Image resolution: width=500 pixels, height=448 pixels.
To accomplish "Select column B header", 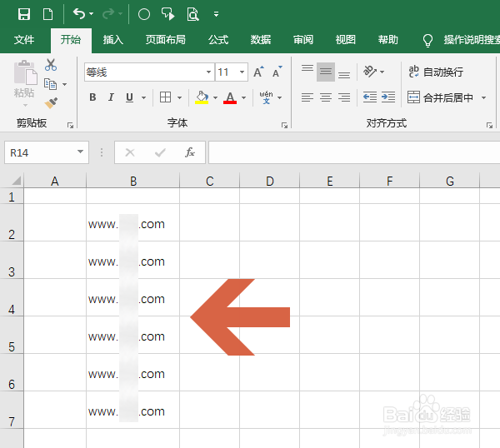I will click(133, 181).
